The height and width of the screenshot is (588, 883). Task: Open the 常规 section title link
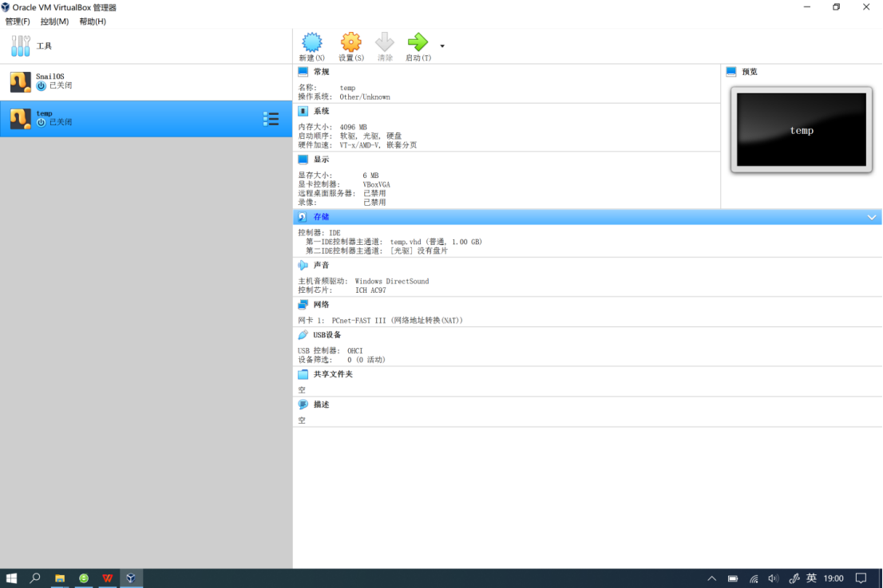(x=322, y=72)
